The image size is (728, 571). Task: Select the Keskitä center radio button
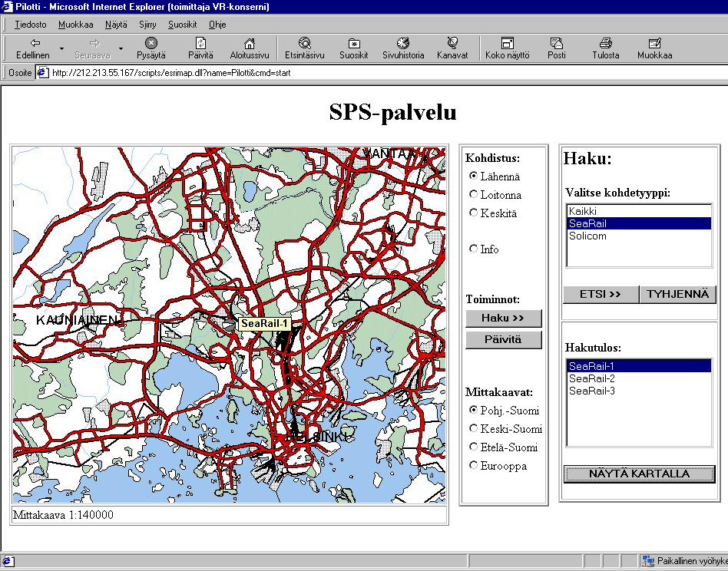pos(473,213)
